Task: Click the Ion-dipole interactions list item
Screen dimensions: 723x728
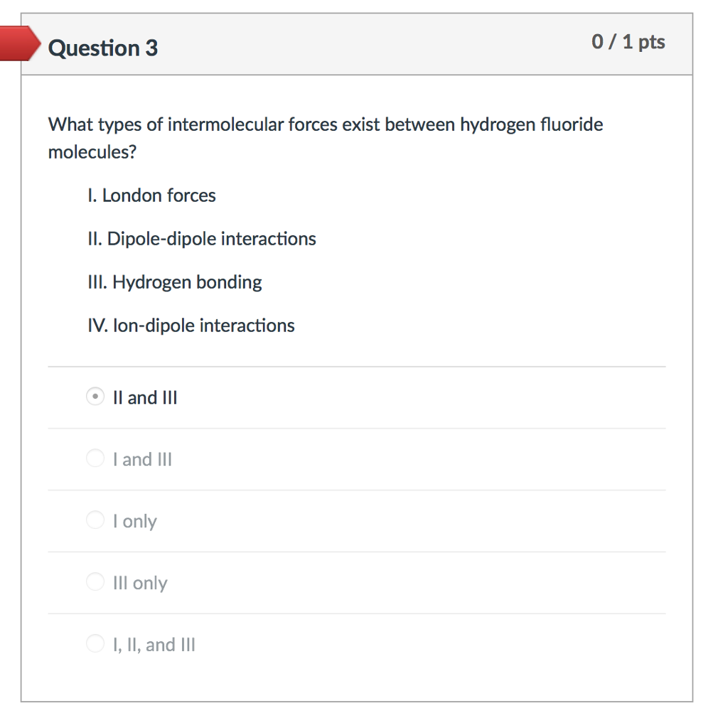Action: point(191,326)
